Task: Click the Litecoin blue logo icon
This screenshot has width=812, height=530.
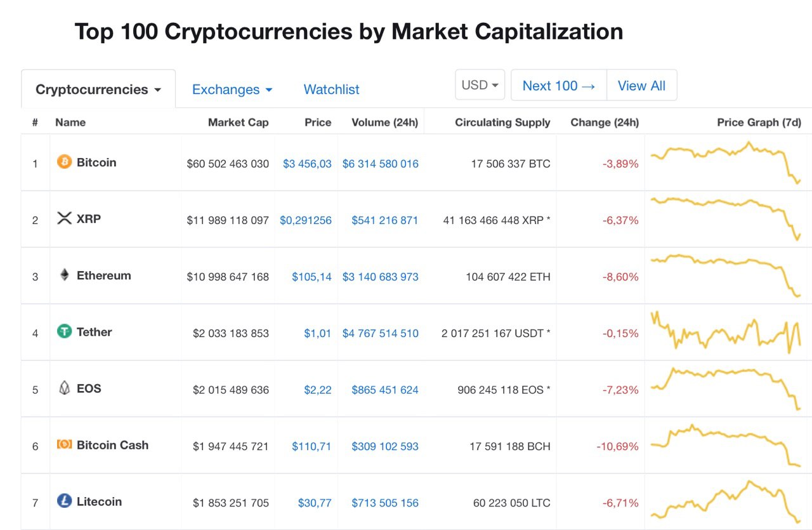Action: (x=64, y=501)
